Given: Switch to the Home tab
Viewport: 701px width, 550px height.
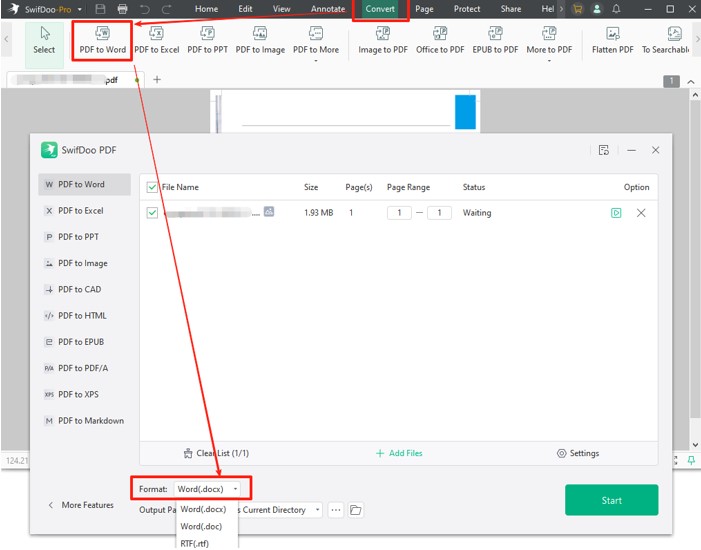Looking at the screenshot, I should (206, 9).
